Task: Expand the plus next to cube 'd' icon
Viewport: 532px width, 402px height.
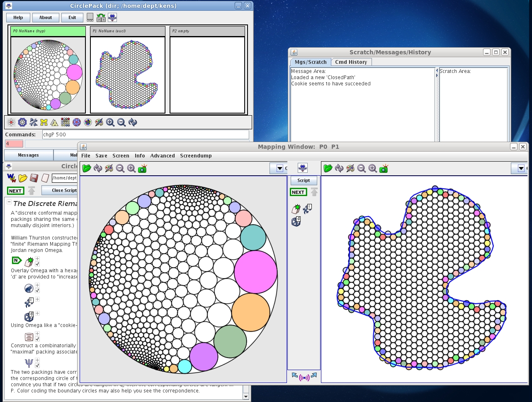Action: (x=37, y=314)
